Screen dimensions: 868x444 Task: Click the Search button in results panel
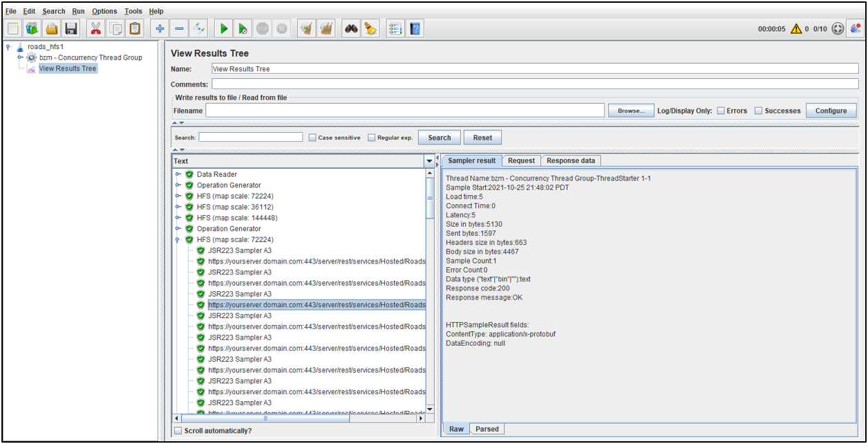439,138
